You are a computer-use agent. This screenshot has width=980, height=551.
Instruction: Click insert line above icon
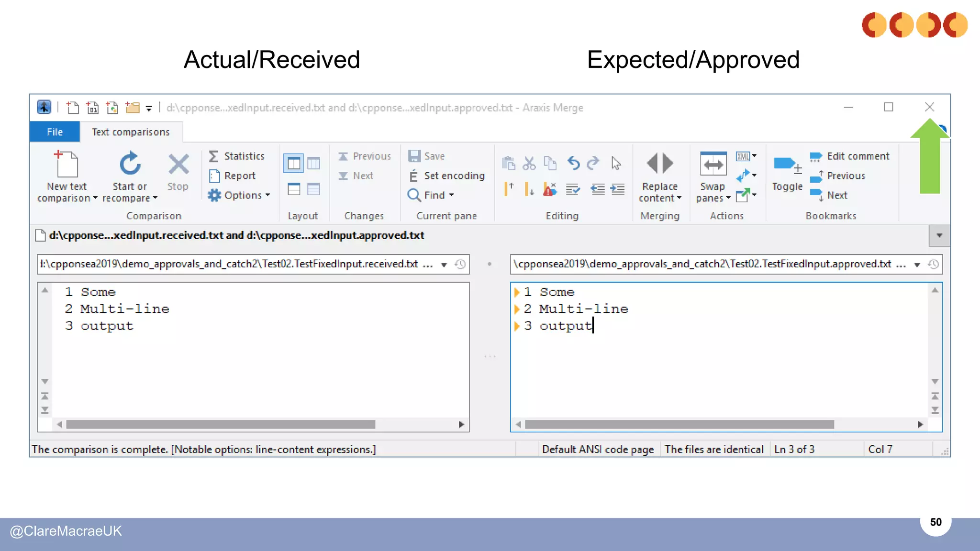509,189
